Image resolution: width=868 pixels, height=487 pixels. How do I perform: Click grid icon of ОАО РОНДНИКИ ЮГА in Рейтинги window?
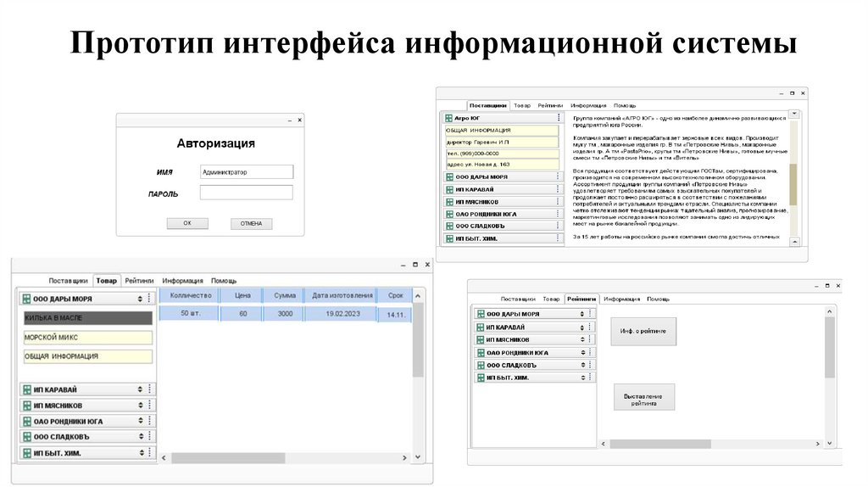(481, 352)
